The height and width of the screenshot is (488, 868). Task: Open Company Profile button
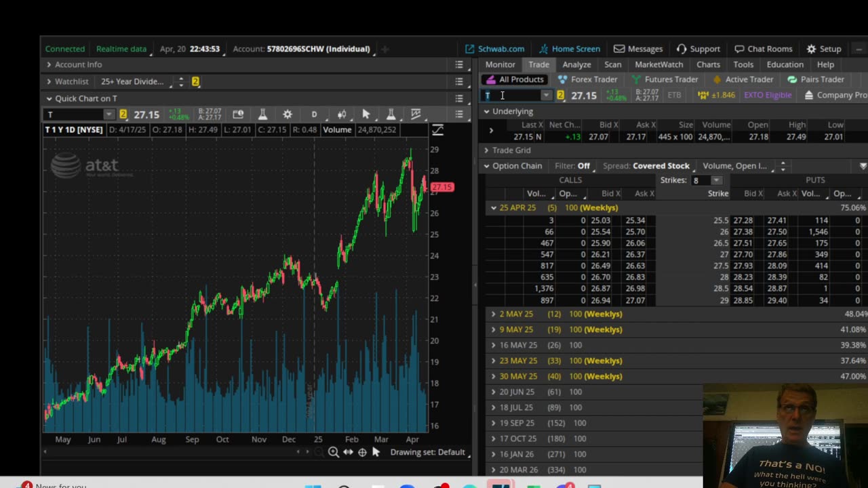[835, 96]
